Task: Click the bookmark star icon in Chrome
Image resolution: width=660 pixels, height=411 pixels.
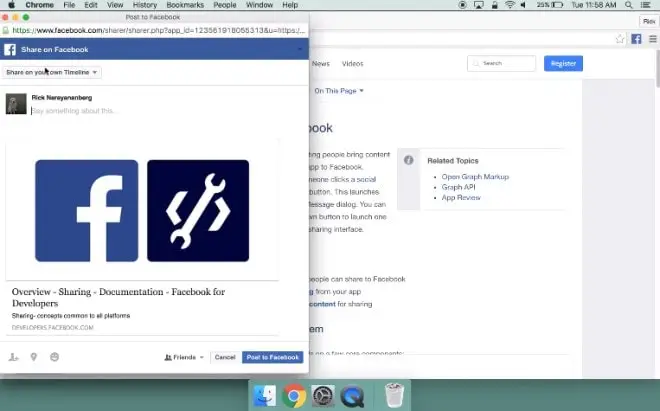Action: [x=620, y=39]
